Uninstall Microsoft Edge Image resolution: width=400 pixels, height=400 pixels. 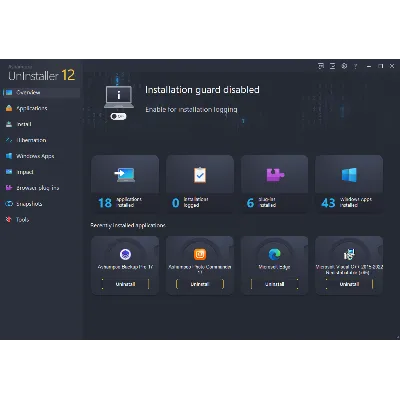(x=275, y=284)
